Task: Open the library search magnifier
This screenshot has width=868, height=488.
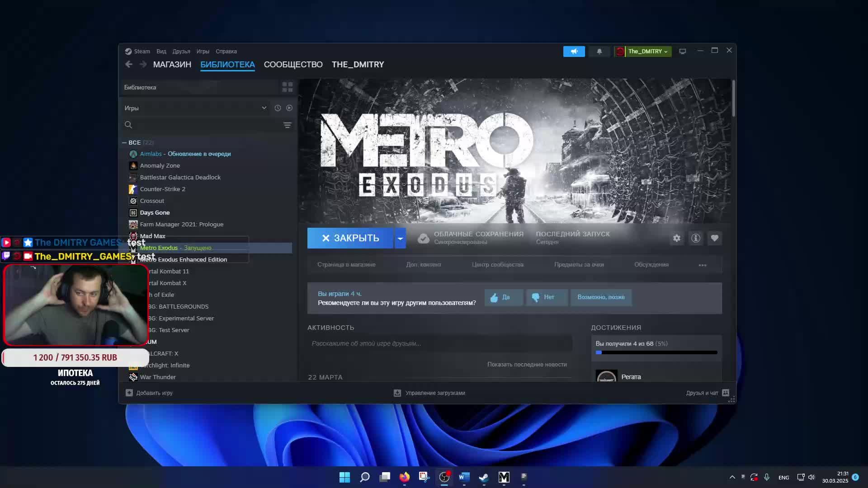Action: coord(128,125)
